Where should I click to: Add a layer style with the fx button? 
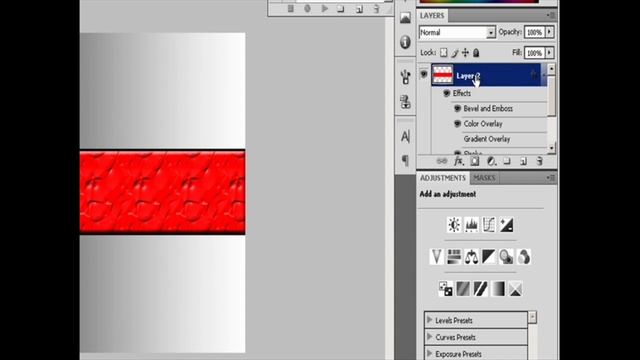(x=458, y=161)
